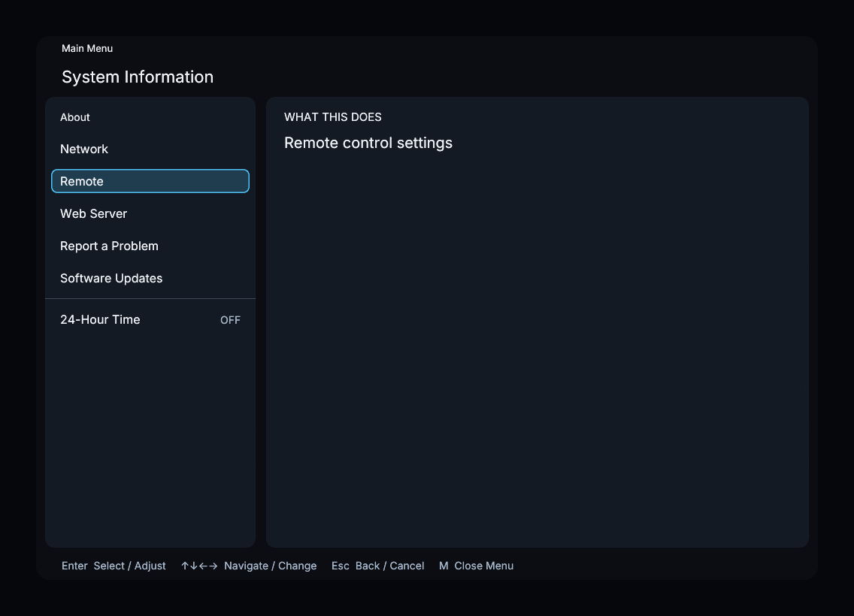Click the Navigate / Change arrows hint

click(x=248, y=566)
